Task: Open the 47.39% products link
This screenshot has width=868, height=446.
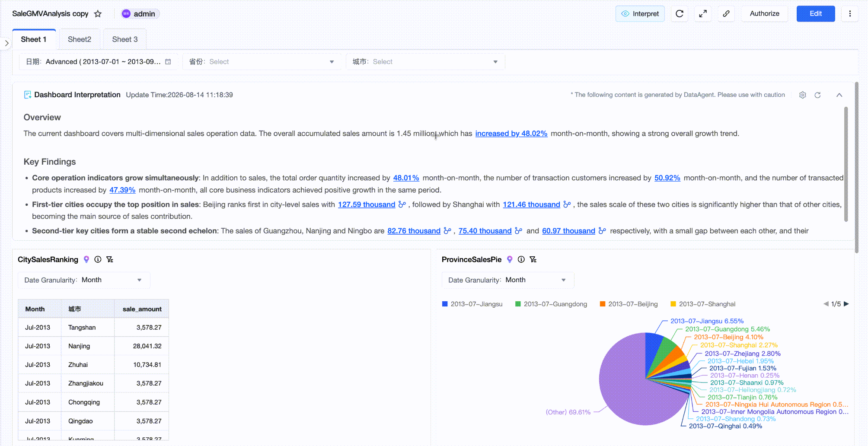Action: [x=122, y=190]
